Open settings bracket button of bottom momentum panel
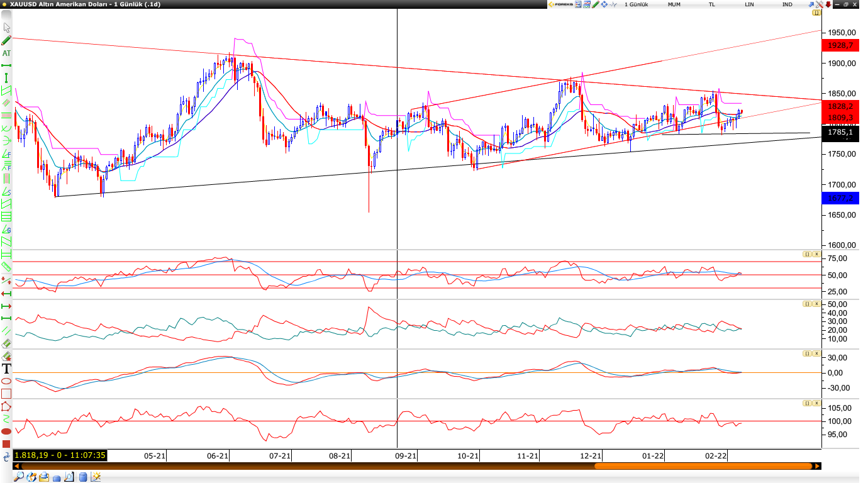 tap(807, 403)
